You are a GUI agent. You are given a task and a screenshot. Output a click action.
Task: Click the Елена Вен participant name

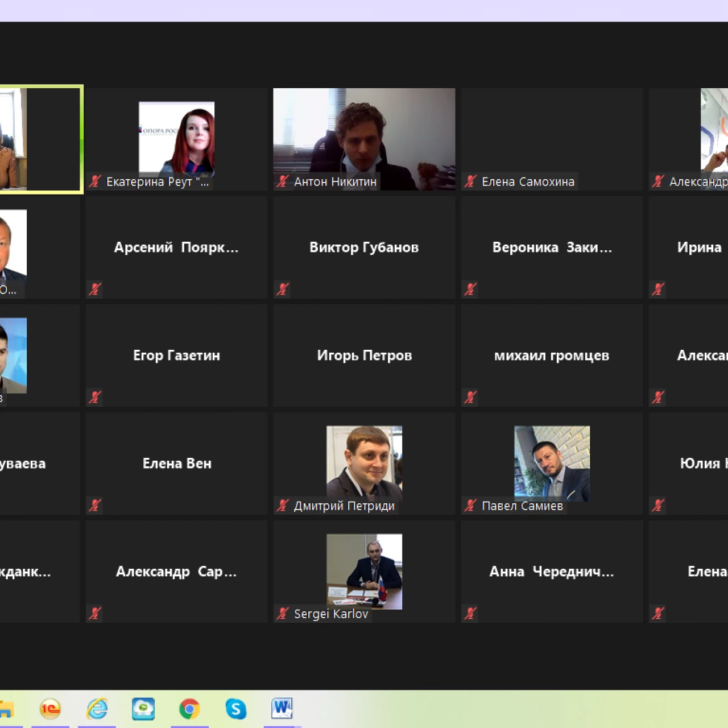point(177,464)
